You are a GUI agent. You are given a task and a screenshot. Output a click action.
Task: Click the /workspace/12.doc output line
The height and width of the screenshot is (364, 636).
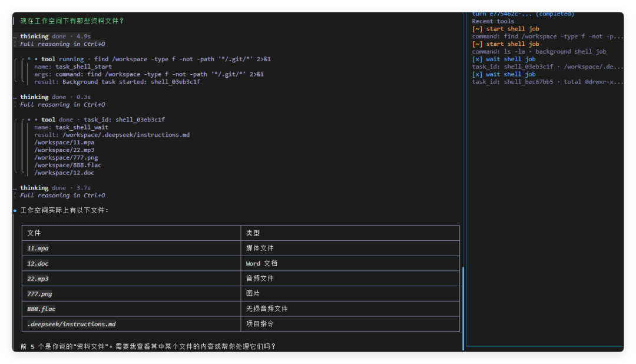tap(64, 173)
